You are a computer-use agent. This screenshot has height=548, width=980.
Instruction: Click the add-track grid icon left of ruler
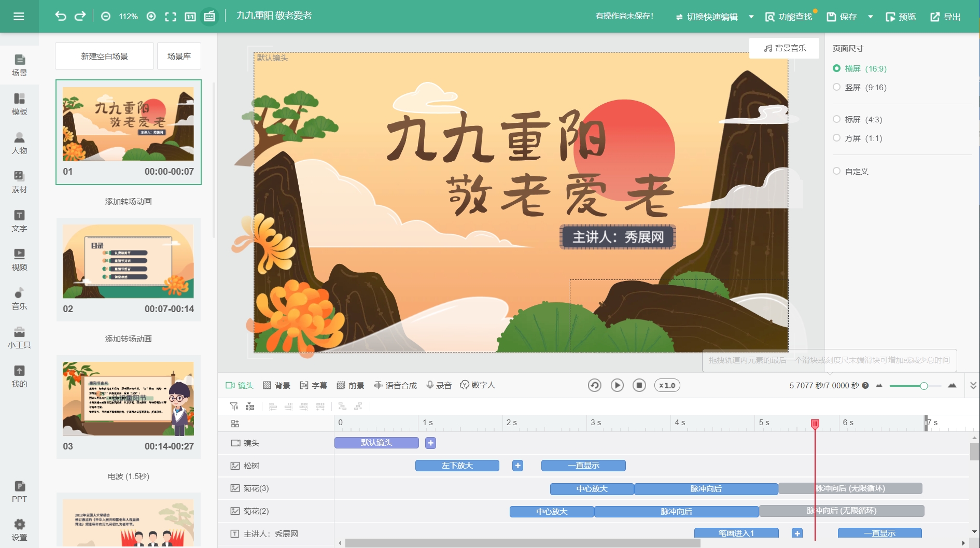(235, 424)
